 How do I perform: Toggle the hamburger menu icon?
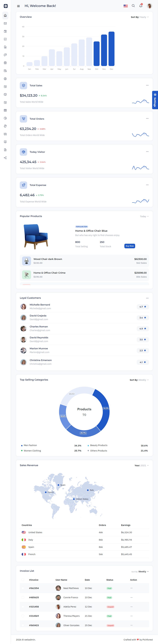(18, 6)
